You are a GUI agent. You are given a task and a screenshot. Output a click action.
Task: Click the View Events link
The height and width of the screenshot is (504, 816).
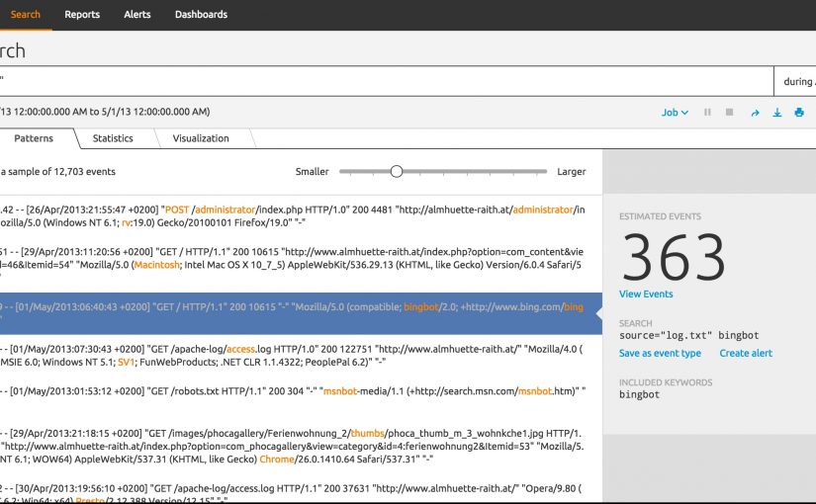pyautogui.click(x=646, y=294)
